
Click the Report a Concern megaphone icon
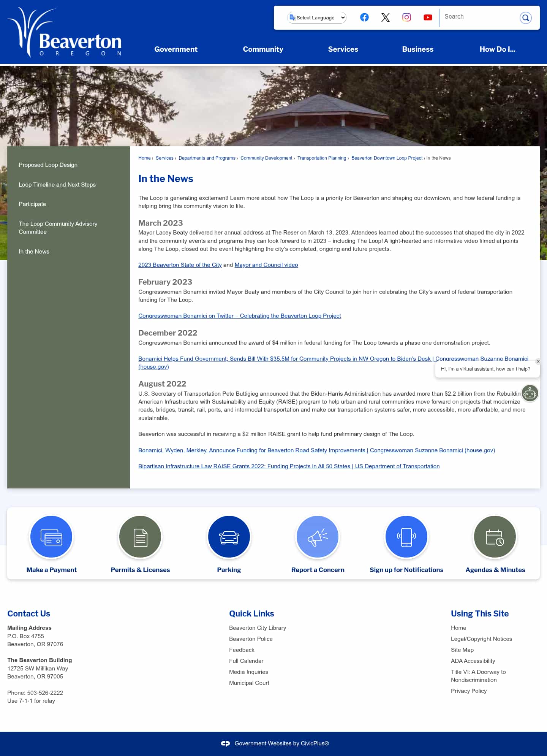click(318, 537)
